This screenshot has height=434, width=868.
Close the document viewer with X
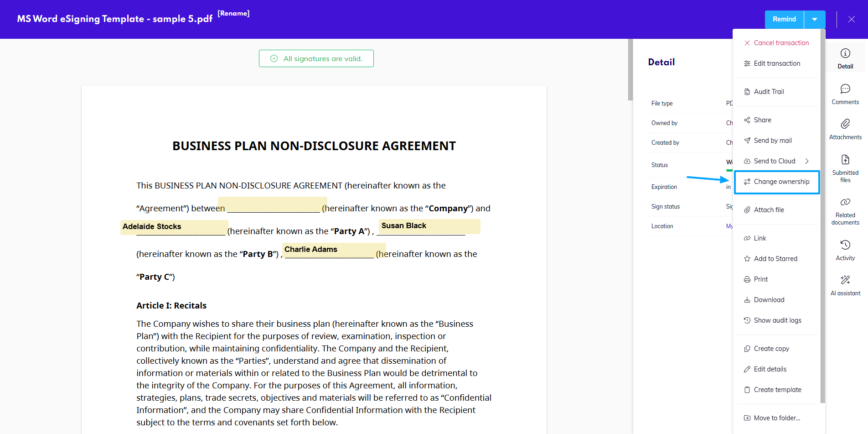click(x=851, y=19)
